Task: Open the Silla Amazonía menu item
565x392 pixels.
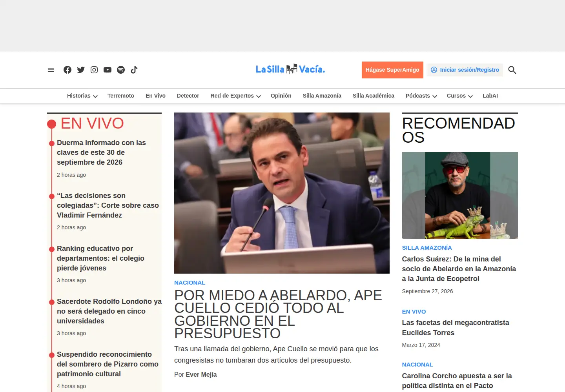Action: click(322, 96)
